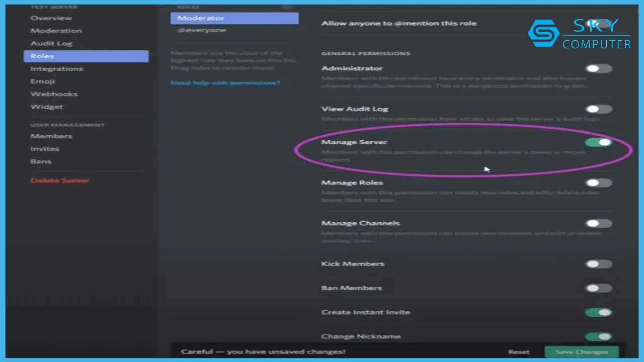Screen dimensions: 644x362
Task: Toggle Ban Members permission on
Action: [599, 288]
